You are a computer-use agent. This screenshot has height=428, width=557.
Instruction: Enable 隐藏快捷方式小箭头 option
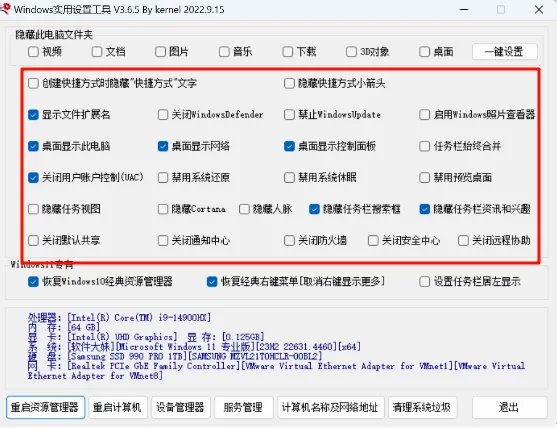pos(289,83)
